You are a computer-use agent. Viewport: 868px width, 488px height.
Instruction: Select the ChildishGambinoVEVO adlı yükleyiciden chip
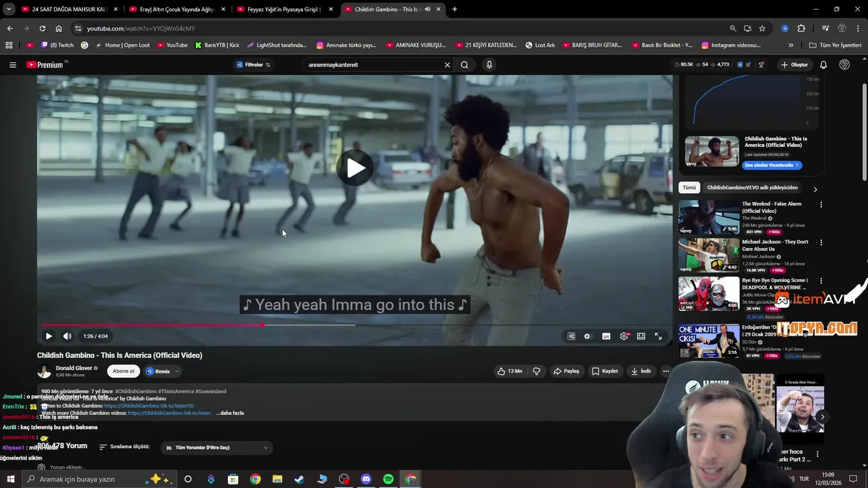[752, 188]
